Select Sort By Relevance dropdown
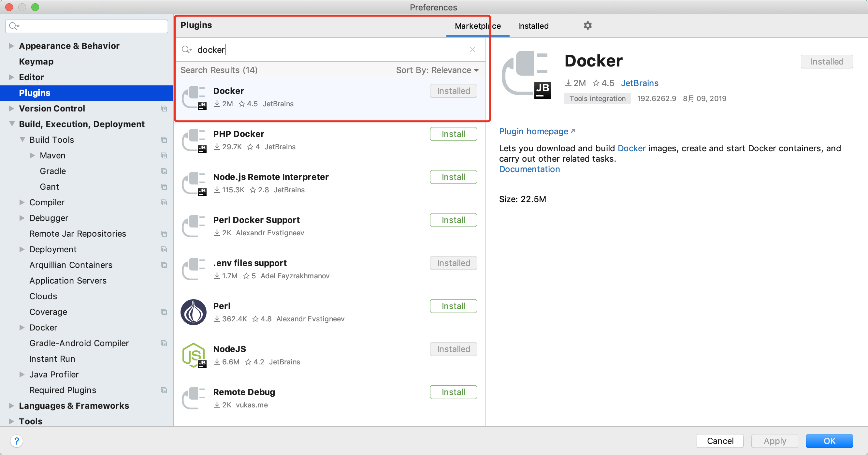The width and height of the screenshot is (868, 455). [438, 70]
